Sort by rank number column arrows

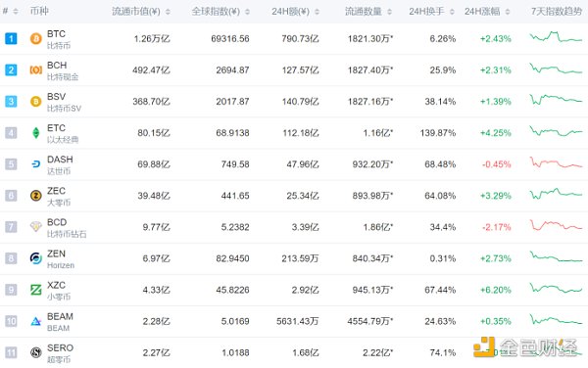point(16,12)
